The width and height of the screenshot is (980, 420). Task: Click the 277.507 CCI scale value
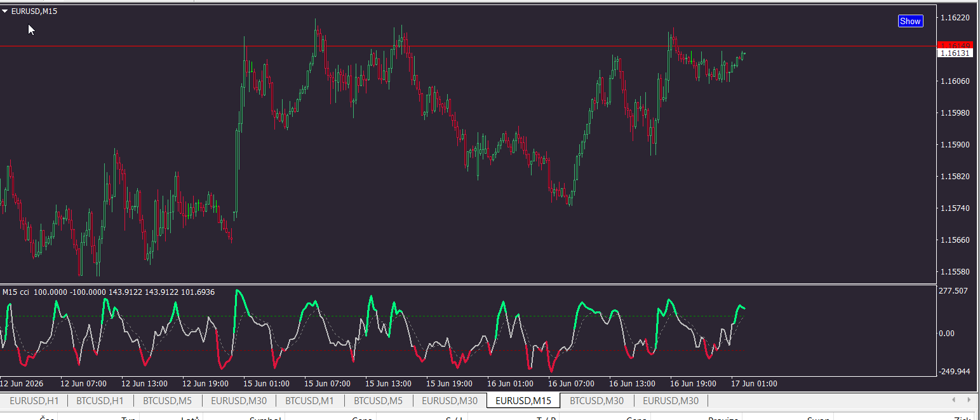(953, 291)
